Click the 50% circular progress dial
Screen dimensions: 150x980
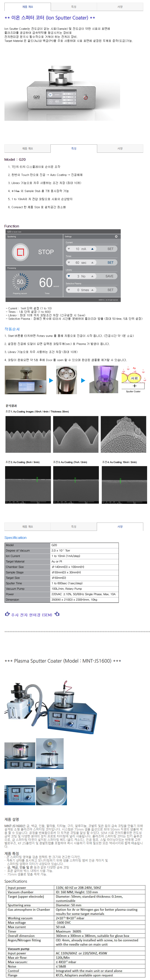point(20,282)
